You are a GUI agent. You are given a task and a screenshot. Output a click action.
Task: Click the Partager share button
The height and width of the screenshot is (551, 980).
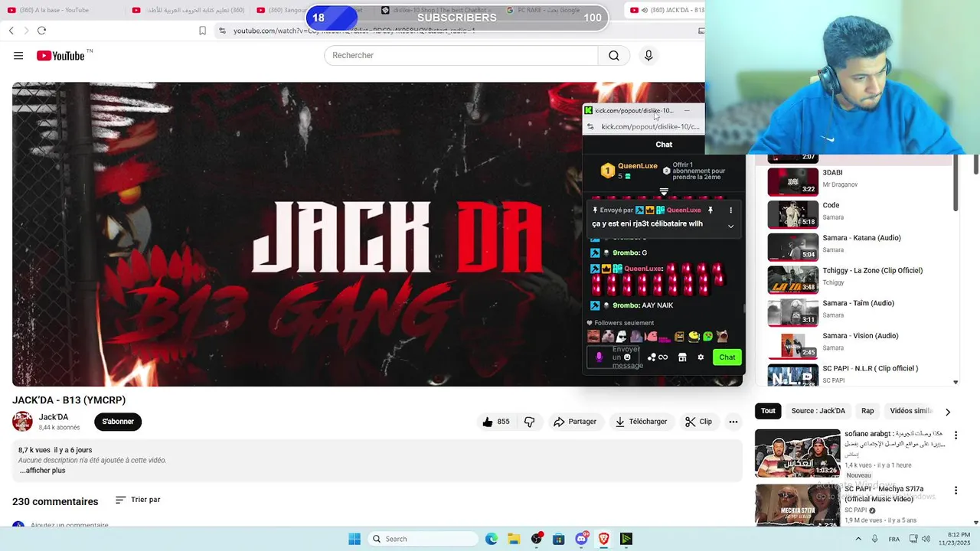click(x=575, y=422)
